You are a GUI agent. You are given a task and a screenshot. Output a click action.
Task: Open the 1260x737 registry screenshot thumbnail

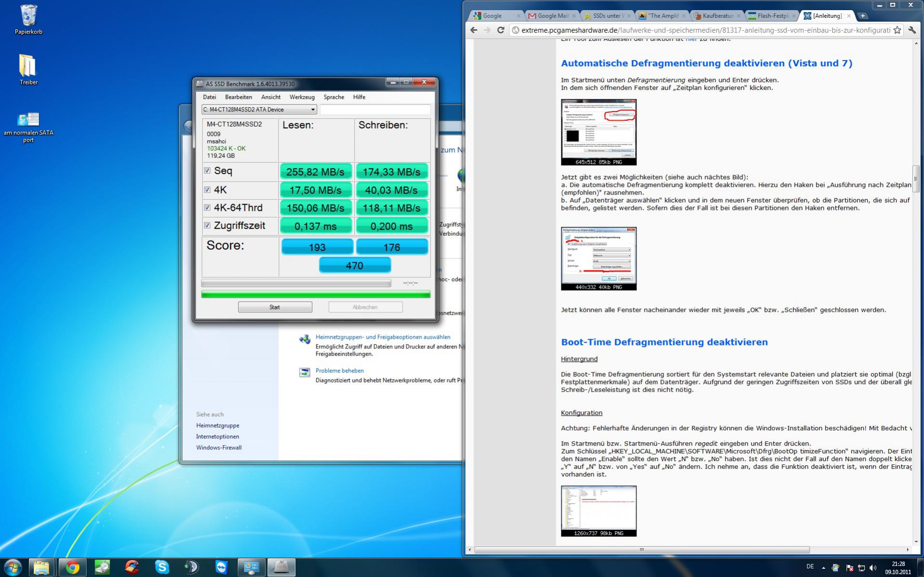[599, 511]
